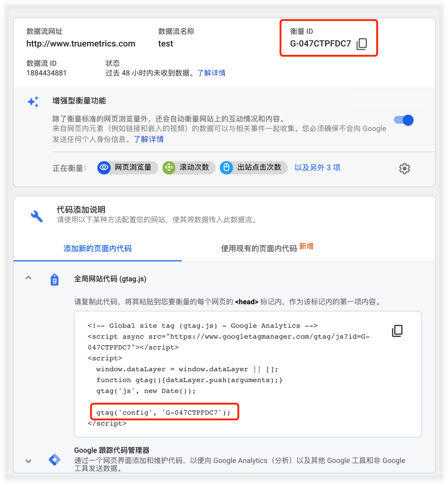Copy the gtag.js code snippet
This screenshot has height=485, width=448.
click(x=397, y=331)
